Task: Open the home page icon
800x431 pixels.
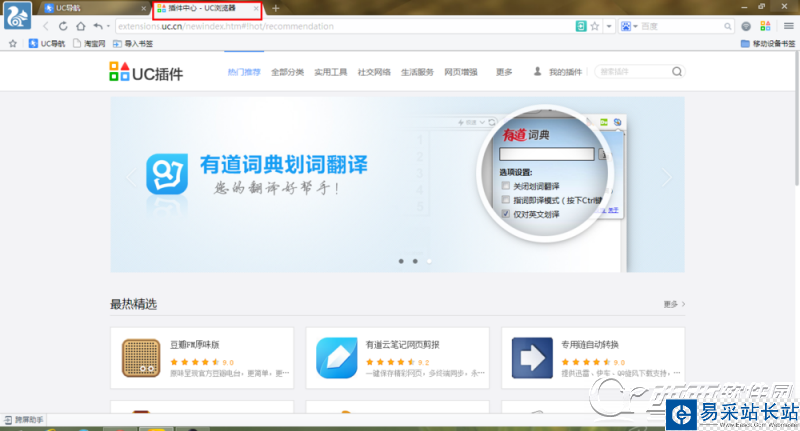Action: tap(81, 26)
